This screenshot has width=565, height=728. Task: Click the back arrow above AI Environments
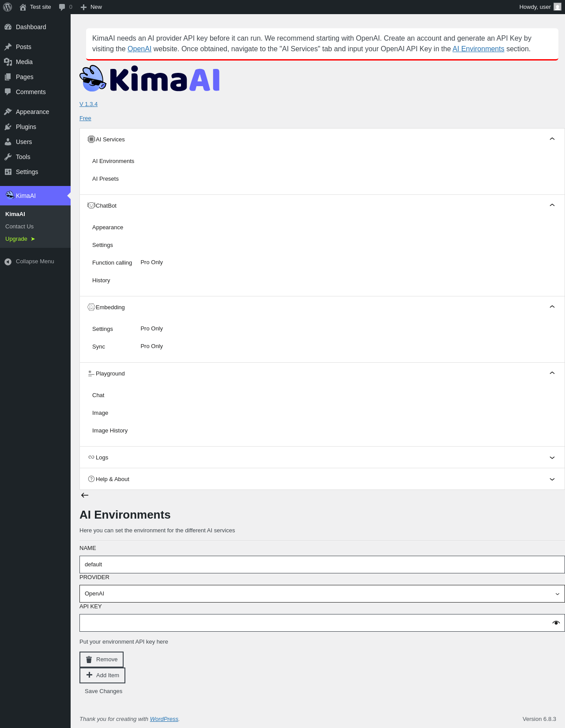tap(85, 495)
